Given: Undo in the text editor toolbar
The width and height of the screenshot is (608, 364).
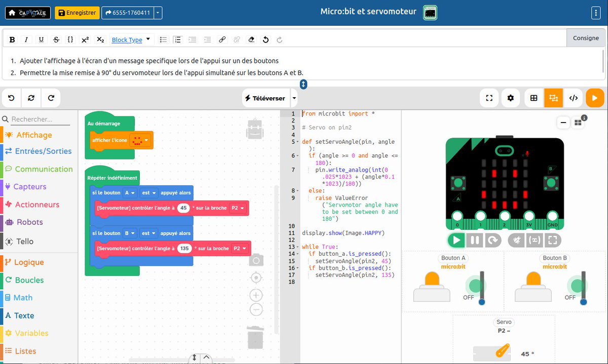Looking at the screenshot, I should 265,39.
